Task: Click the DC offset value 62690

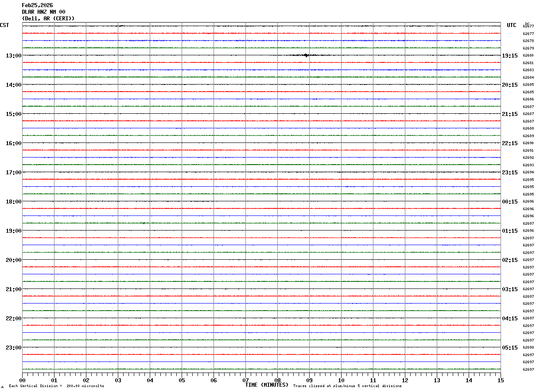Action: pyautogui.click(x=528, y=143)
